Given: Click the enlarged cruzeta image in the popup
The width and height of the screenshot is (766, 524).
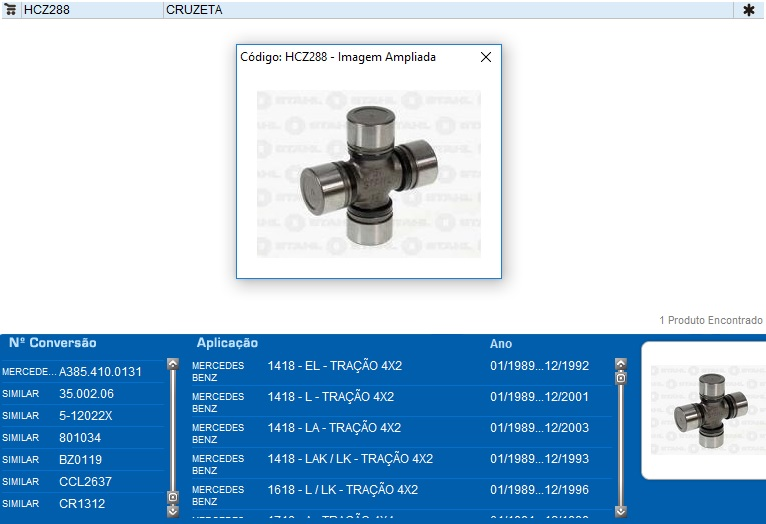Looking at the screenshot, I should pos(368,174).
